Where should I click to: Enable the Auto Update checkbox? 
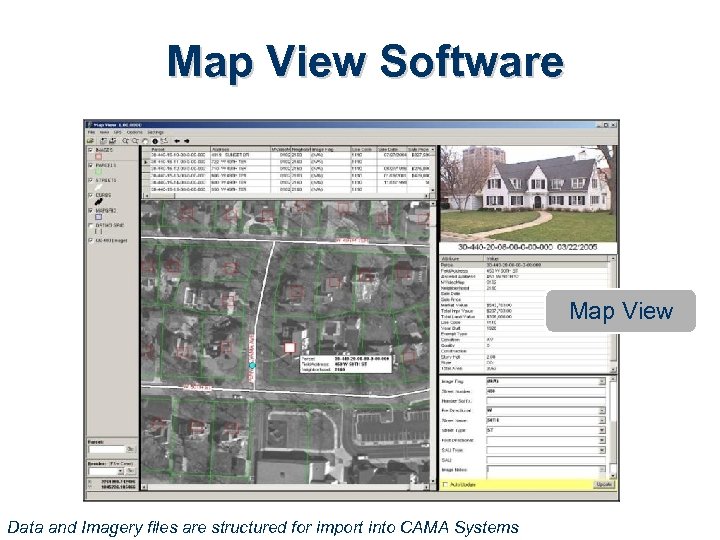point(444,484)
